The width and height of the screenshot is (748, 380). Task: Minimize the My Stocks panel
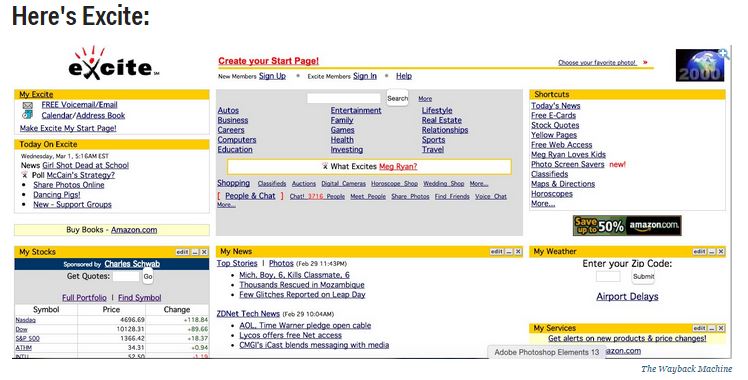pos(195,252)
